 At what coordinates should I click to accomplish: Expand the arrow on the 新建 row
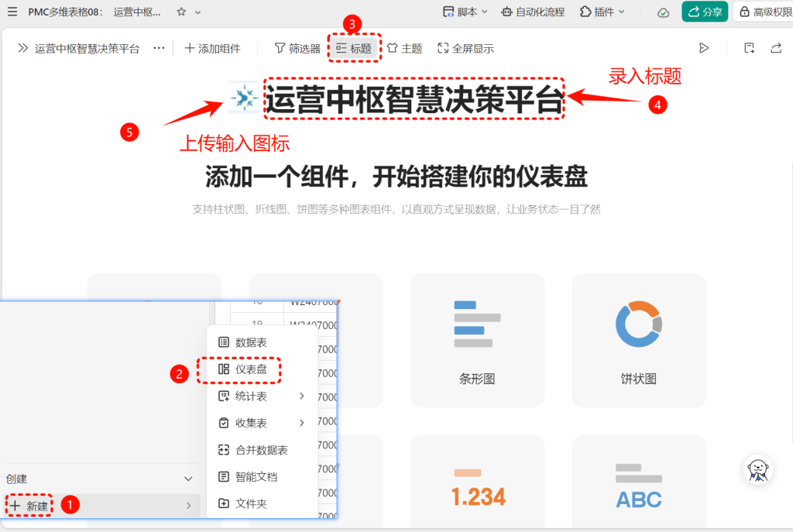(x=188, y=505)
